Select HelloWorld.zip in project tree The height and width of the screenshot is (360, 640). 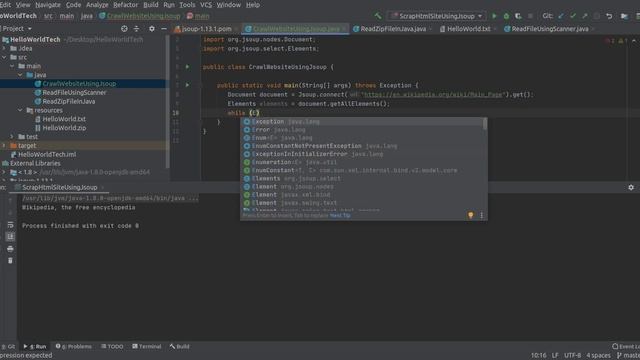coord(64,128)
